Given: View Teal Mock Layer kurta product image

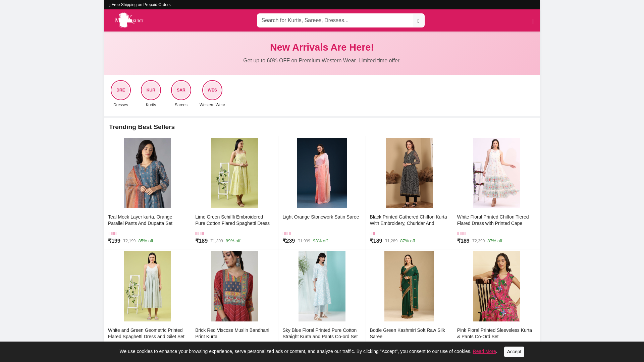Looking at the screenshot, I should pyautogui.click(x=147, y=173).
